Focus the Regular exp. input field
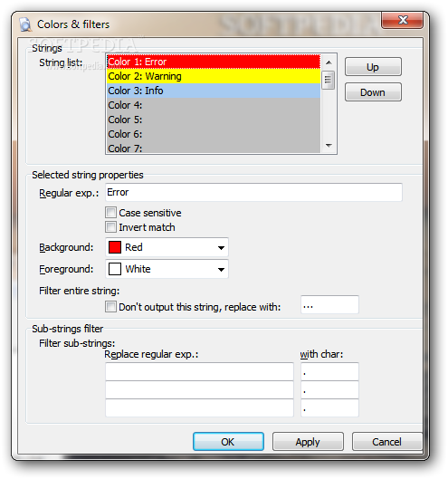Viewport: 448px width, 479px height. click(x=253, y=193)
